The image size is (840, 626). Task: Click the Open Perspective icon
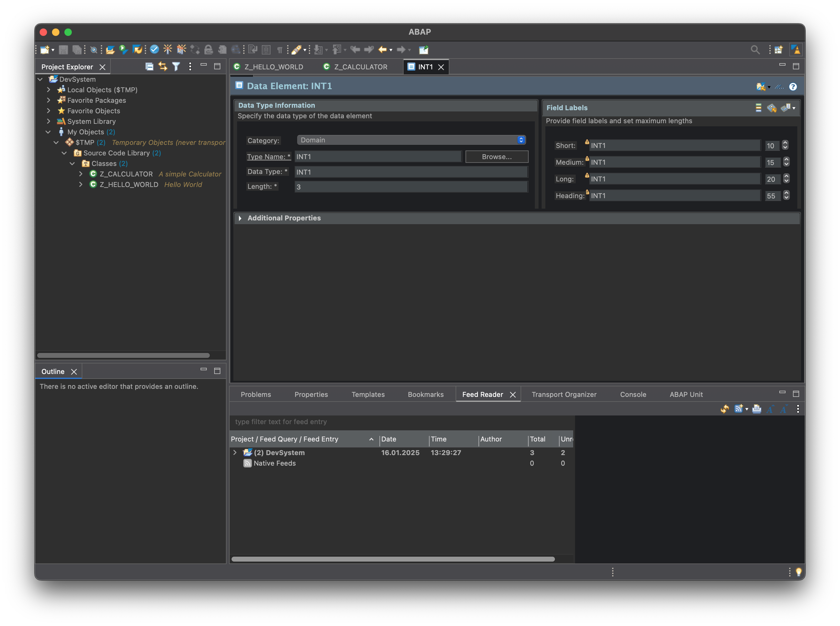[779, 50]
